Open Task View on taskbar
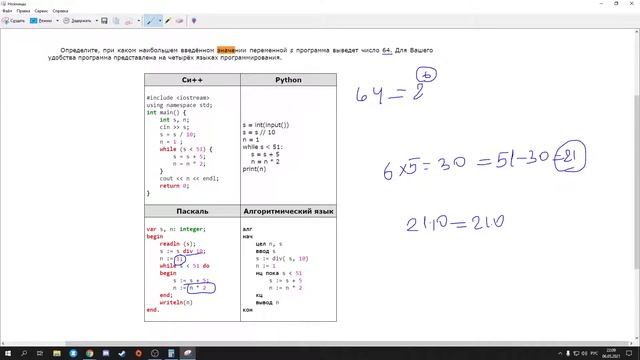The image size is (640, 360). coord(40,353)
